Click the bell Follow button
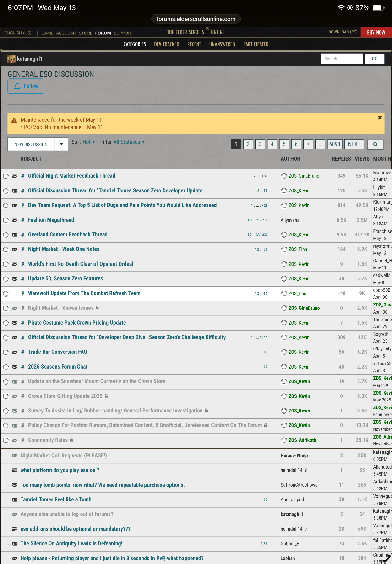The image size is (392, 564). tap(26, 86)
